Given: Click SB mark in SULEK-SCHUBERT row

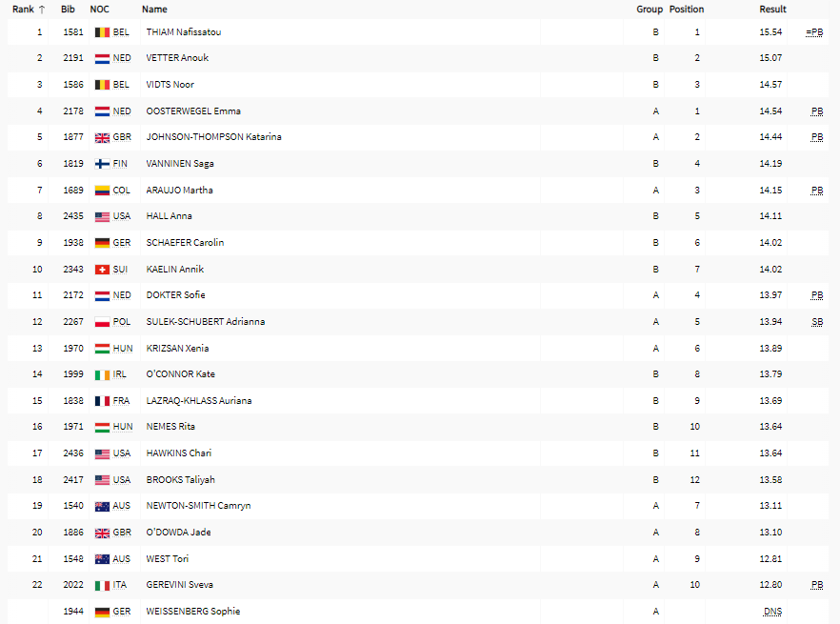Looking at the screenshot, I should (x=816, y=322).
